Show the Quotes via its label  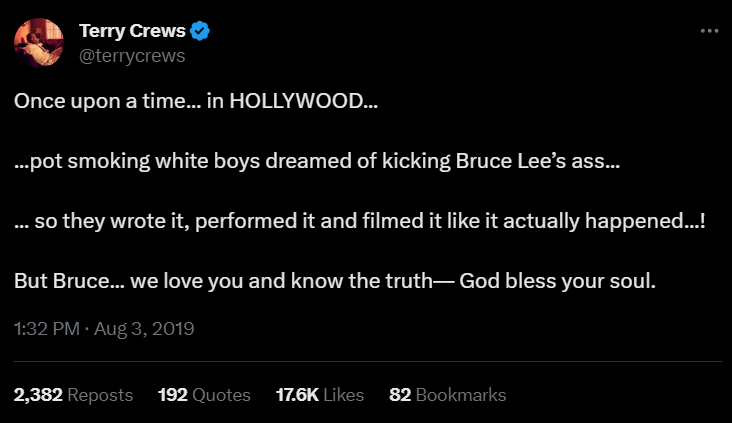click(x=221, y=395)
